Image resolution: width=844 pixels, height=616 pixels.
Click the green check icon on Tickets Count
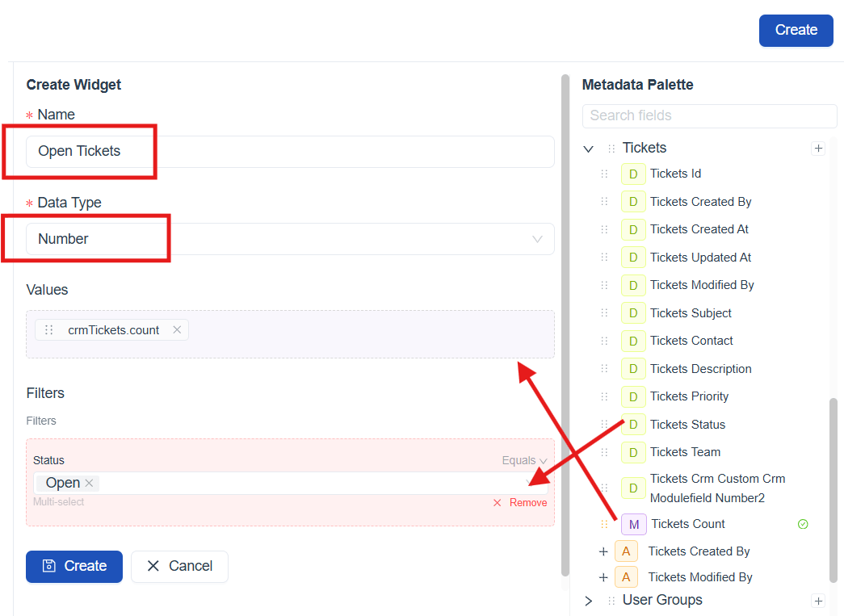click(x=803, y=524)
